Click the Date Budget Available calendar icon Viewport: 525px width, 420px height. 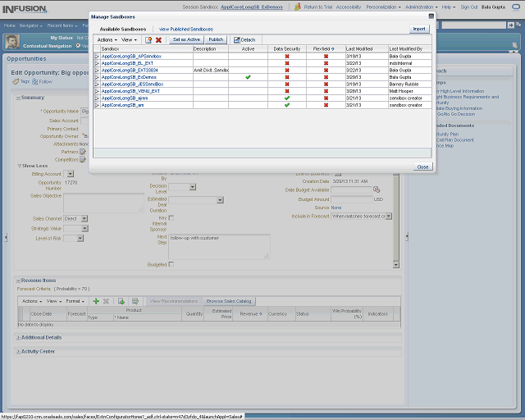[x=377, y=190]
